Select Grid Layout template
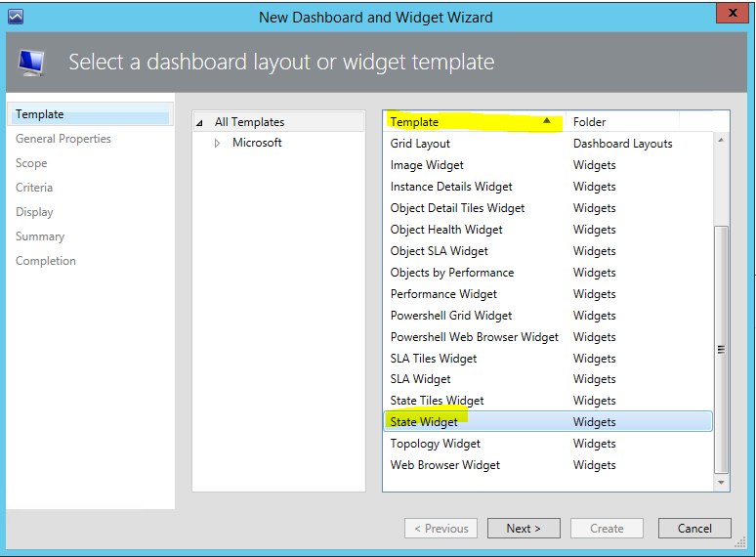756x557 pixels. coord(548,144)
